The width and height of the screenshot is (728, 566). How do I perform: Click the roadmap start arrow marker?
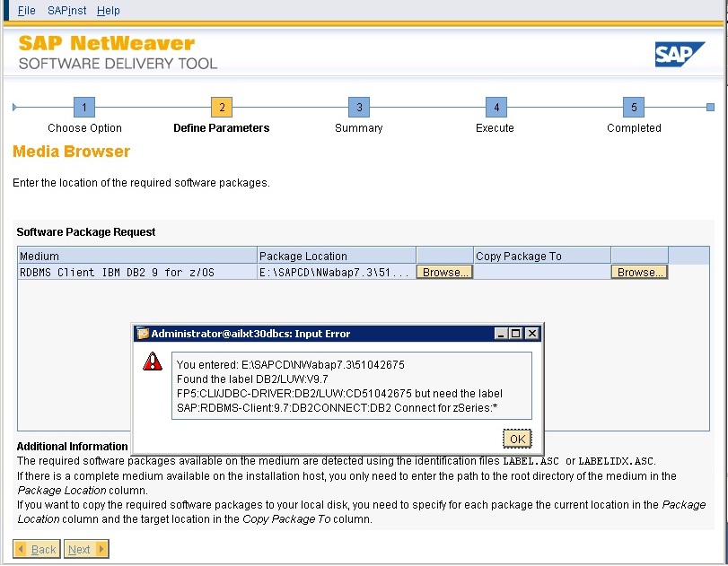[x=15, y=107]
